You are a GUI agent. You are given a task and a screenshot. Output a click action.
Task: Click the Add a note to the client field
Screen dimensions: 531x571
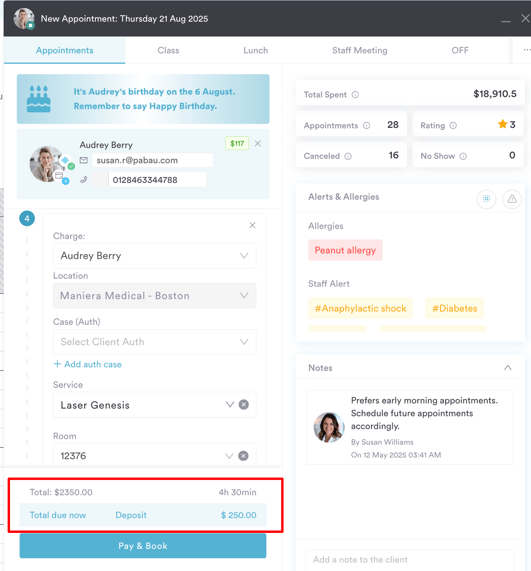[410, 560]
